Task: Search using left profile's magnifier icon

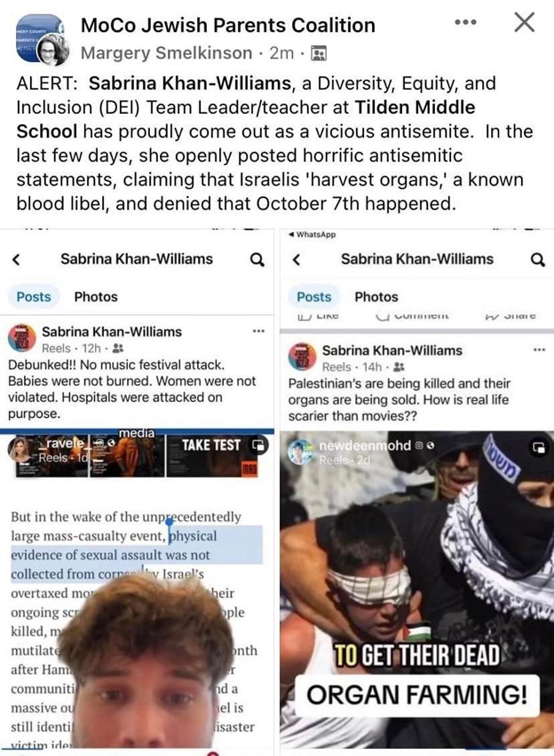Action: point(257,259)
